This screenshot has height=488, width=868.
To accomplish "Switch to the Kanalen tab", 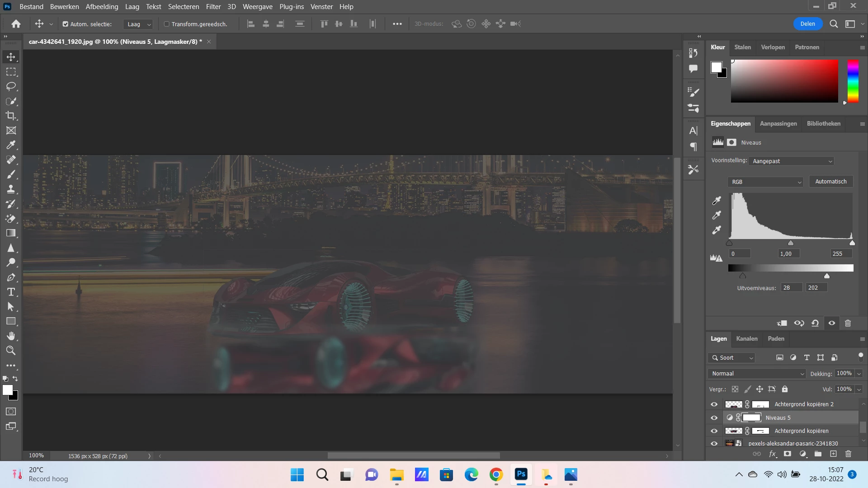I will tap(746, 338).
